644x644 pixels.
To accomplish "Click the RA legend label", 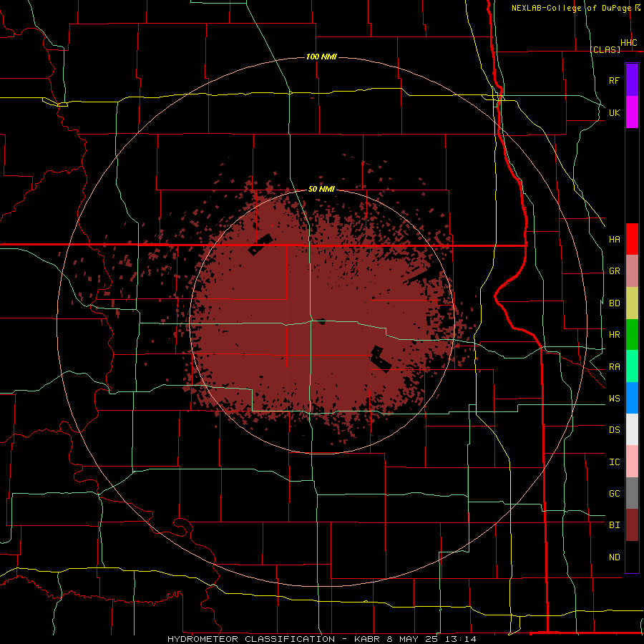I will (614, 367).
